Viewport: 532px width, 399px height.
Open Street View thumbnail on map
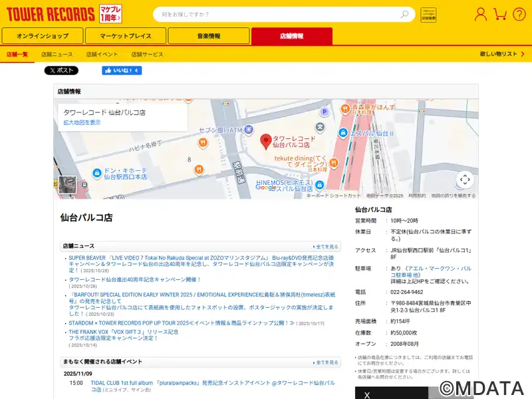pos(67,184)
